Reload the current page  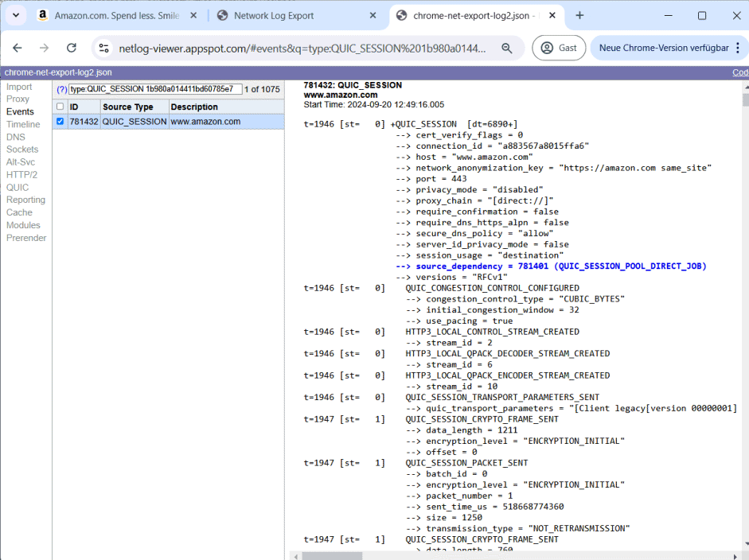tap(72, 48)
